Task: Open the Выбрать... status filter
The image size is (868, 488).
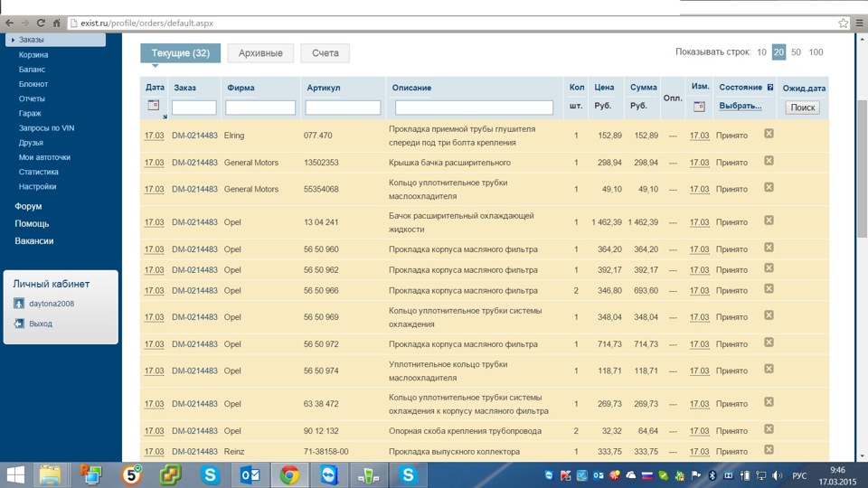Action: click(x=741, y=106)
